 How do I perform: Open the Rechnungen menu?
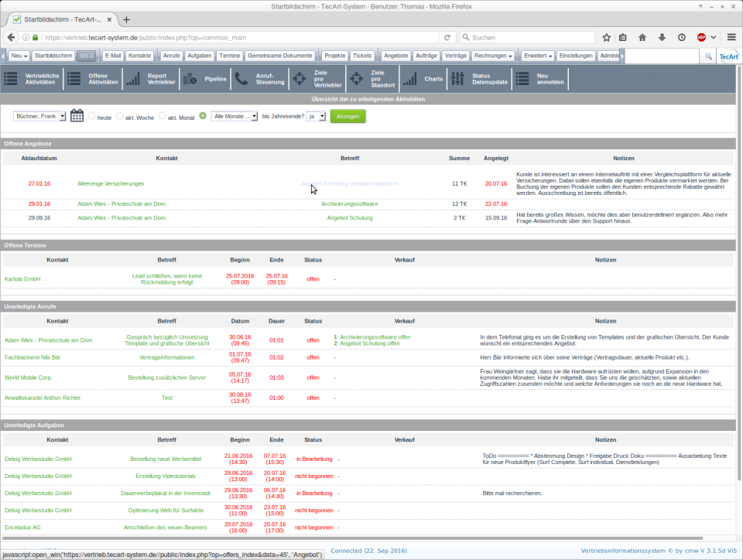493,56
